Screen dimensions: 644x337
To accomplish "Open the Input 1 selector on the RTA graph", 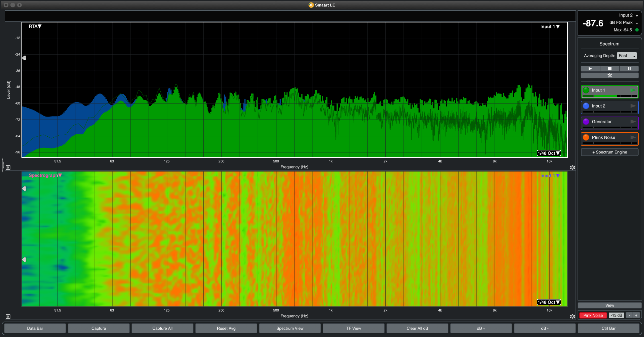I will [550, 26].
